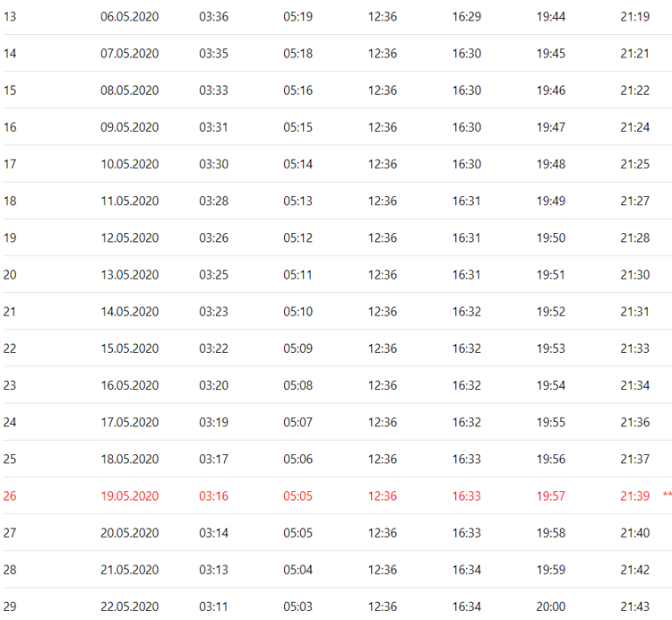Select the 12:36 cell in the 09.05.2020 row
Screen dimensions: 672x620
(382, 127)
